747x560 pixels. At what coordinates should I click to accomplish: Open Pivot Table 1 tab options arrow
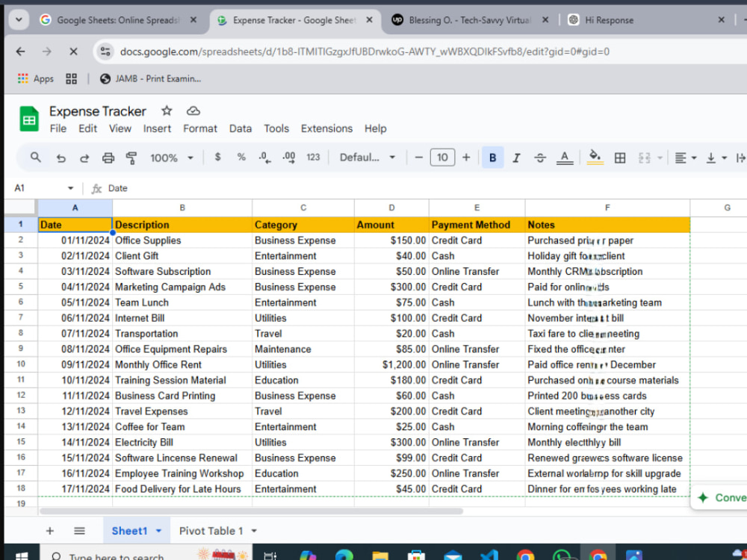pos(254,530)
